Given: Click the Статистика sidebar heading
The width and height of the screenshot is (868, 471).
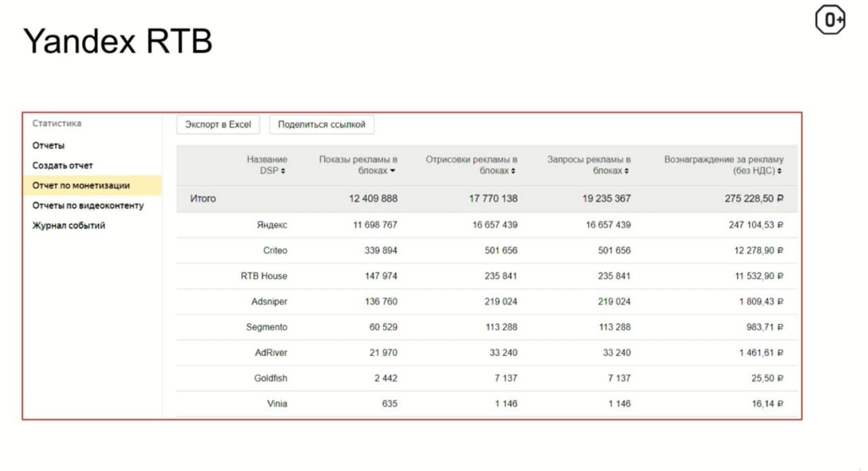Looking at the screenshot, I should (x=57, y=123).
